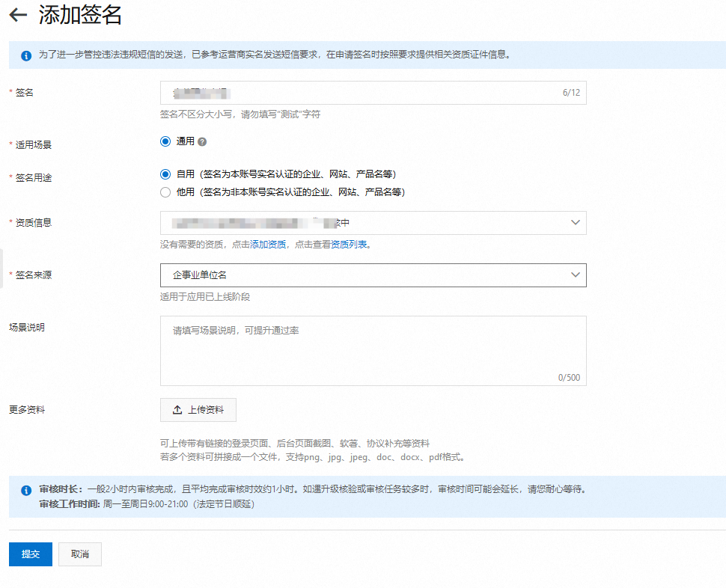Cancel with the 取消 button
Image resolution: width=726 pixels, height=588 pixels.
pos(80,554)
